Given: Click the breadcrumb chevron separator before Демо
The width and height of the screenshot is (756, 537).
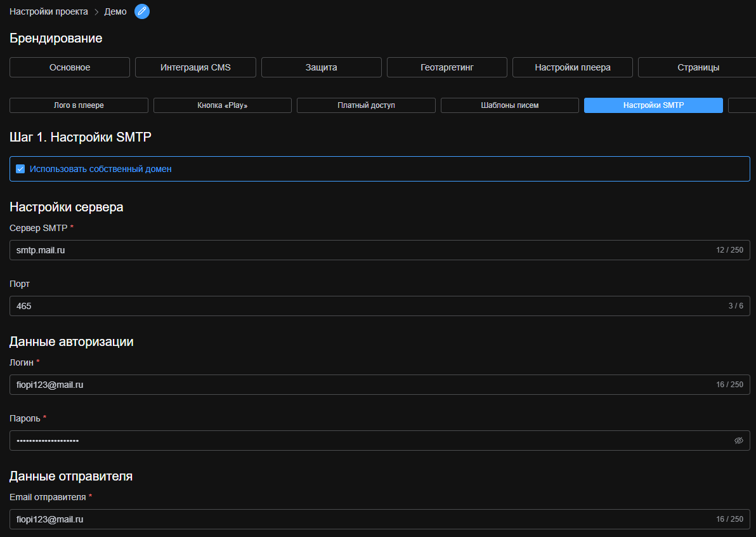Looking at the screenshot, I should [96, 12].
